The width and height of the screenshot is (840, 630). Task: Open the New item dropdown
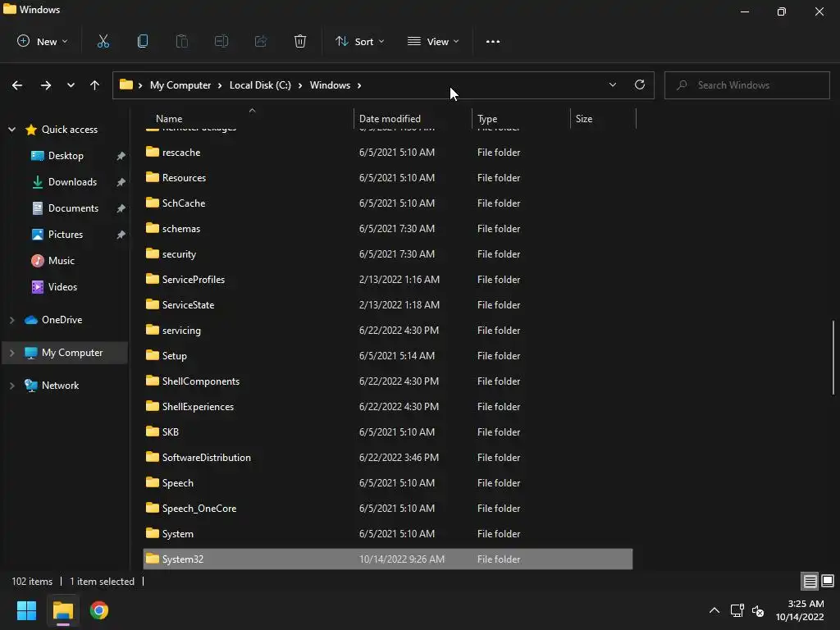(43, 41)
